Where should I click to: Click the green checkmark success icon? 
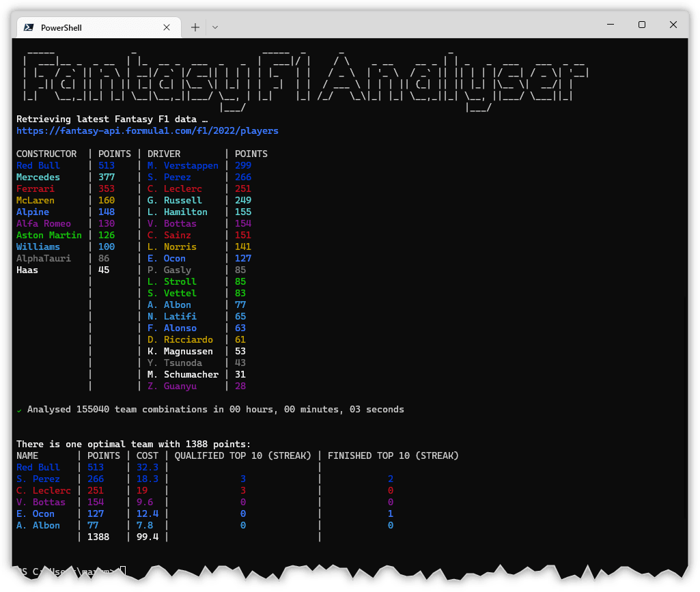click(18, 410)
